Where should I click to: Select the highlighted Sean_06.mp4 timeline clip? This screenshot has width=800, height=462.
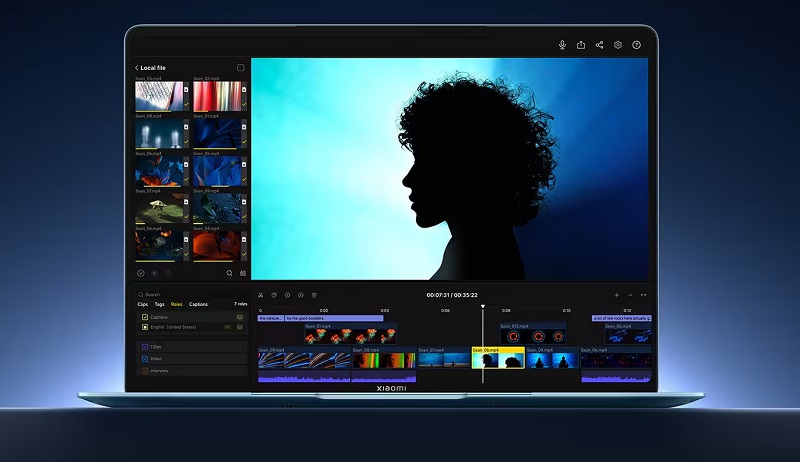point(497,358)
